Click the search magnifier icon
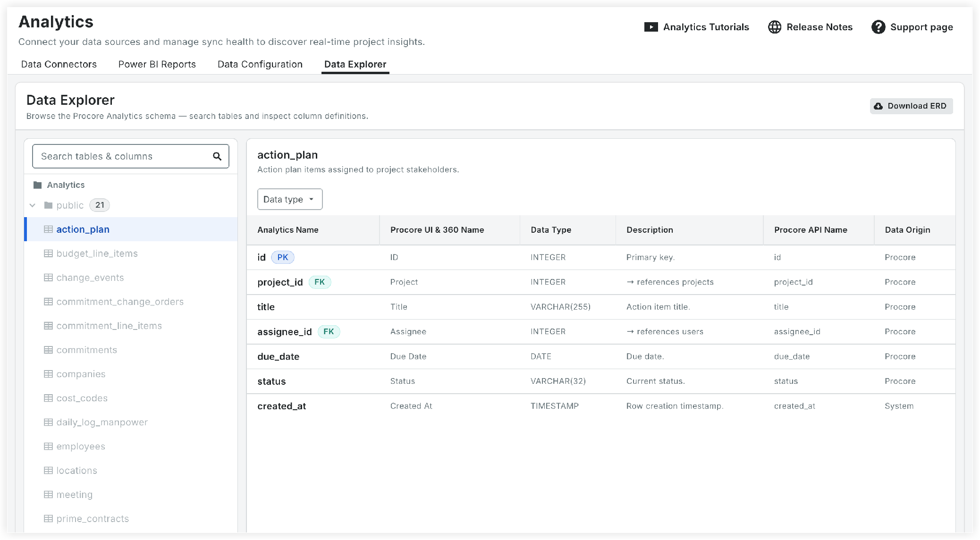This screenshot has width=980, height=540. pos(217,156)
